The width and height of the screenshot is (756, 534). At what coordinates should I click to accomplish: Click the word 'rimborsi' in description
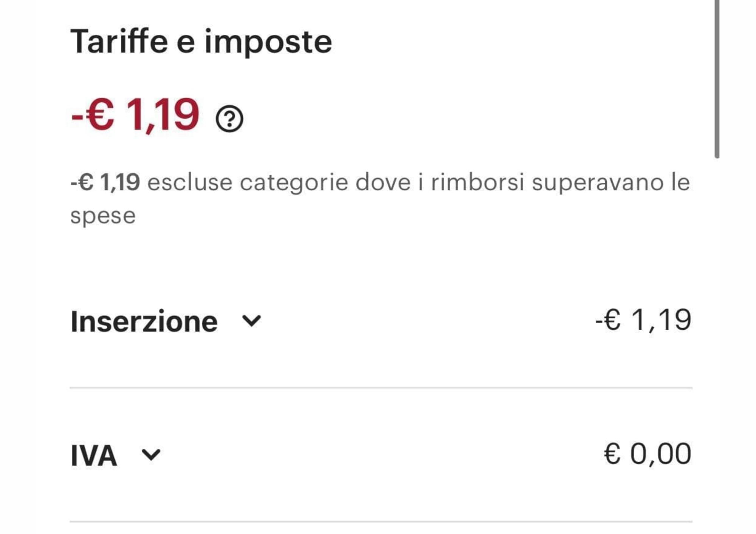tap(477, 182)
